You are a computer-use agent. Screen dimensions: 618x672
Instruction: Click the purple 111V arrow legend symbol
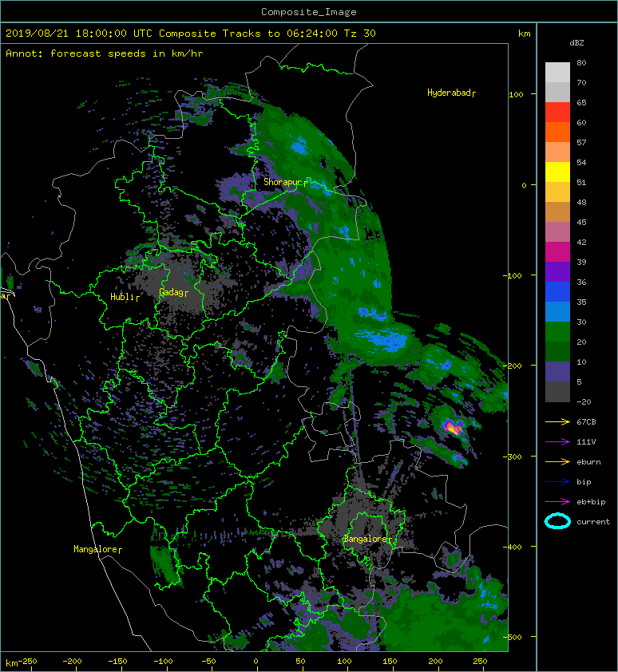(x=557, y=442)
